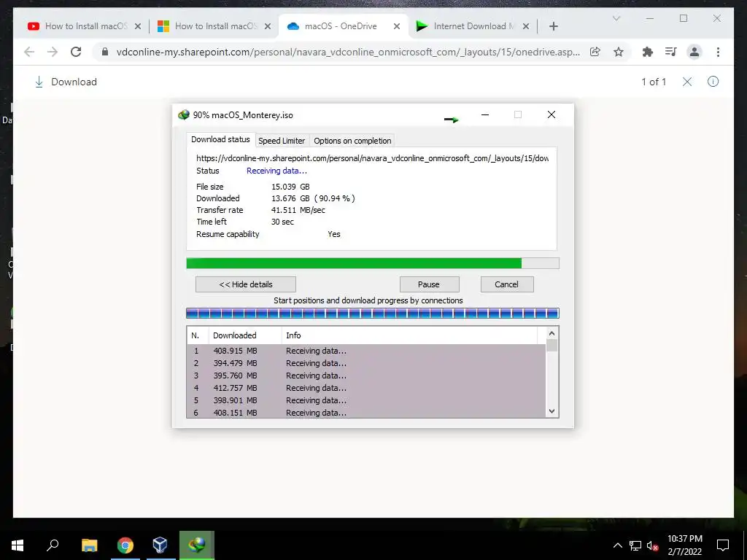The width and height of the screenshot is (747, 560).
Task: Click the connections list scroll up arrow
Action: (x=551, y=333)
